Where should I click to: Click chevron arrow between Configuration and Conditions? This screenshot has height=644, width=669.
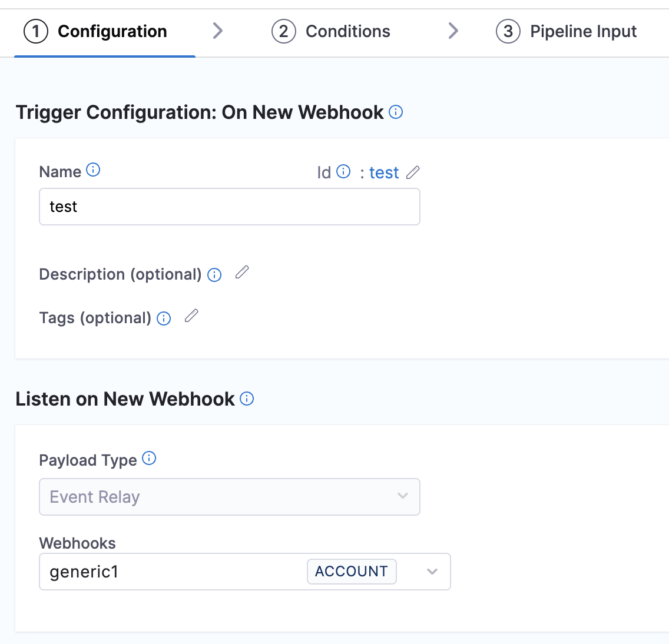[218, 31]
